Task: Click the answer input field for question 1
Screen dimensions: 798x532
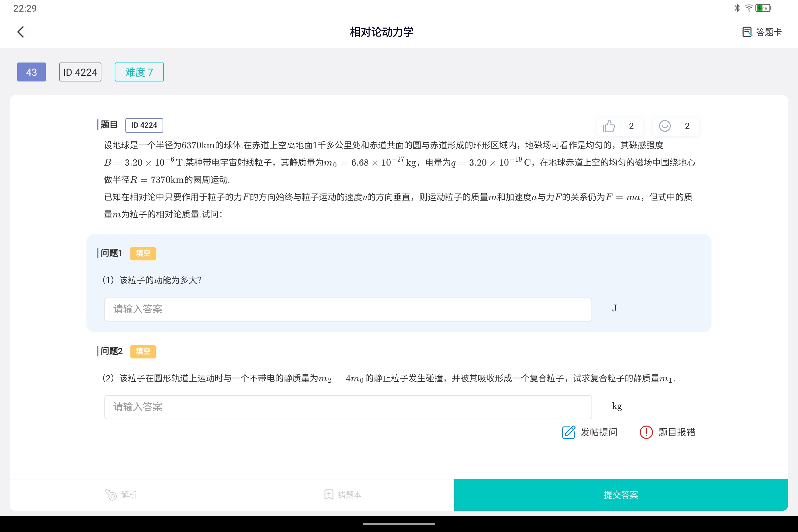Action: pos(348,309)
